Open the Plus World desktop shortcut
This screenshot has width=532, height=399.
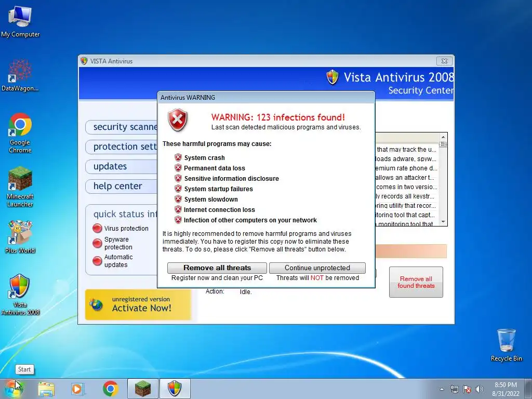click(20, 237)
